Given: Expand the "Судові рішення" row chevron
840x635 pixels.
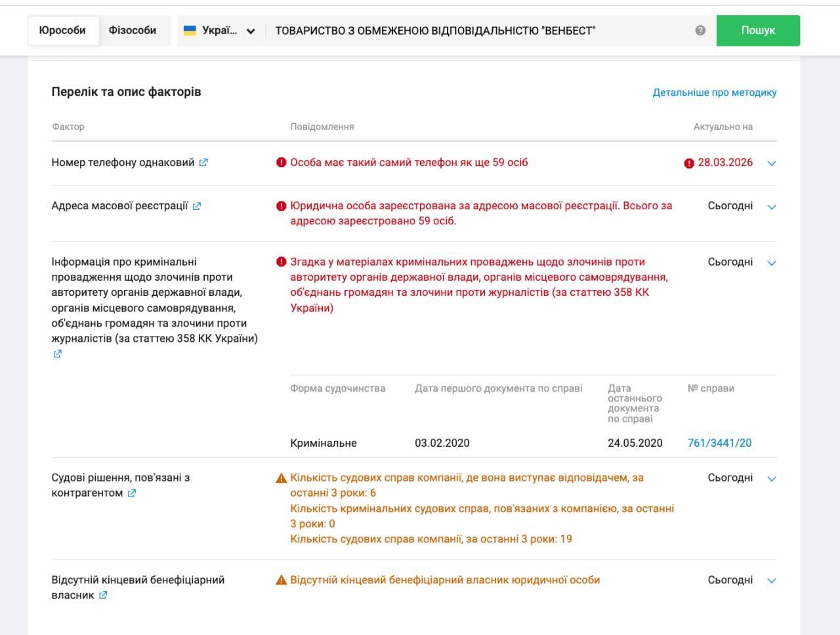Looking at the screenshot, I should pos(772,479).
